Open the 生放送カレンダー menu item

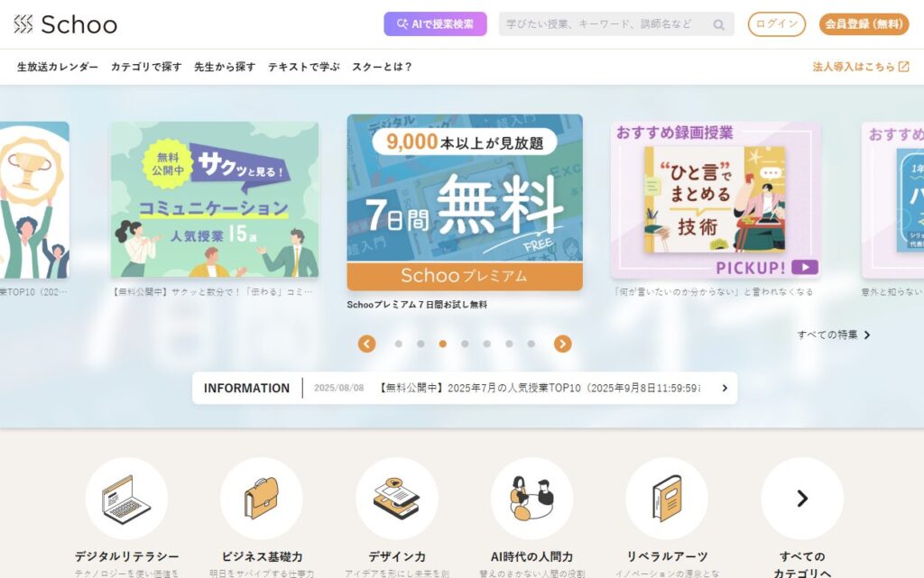point(58,67)
